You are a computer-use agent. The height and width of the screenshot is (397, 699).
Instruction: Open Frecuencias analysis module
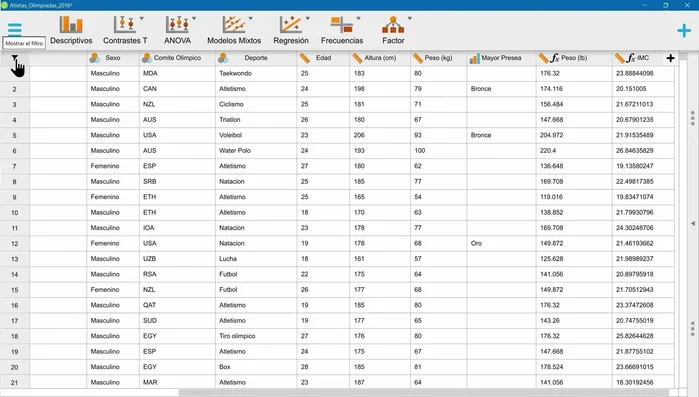coord(342,30)
